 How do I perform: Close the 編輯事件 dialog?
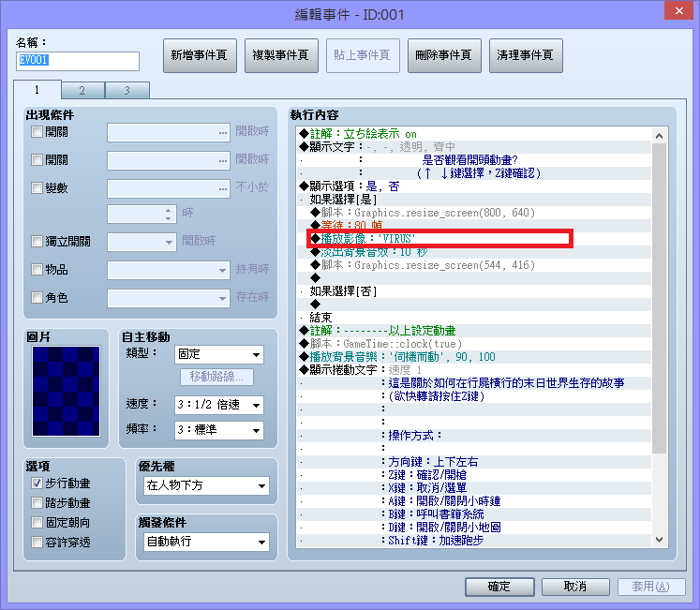(x=678, y=10)
